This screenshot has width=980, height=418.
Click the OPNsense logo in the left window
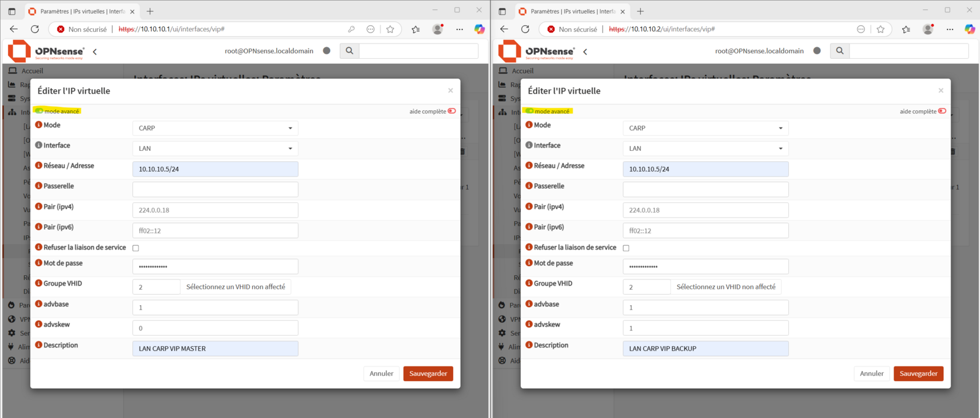(x=46, y=51)
